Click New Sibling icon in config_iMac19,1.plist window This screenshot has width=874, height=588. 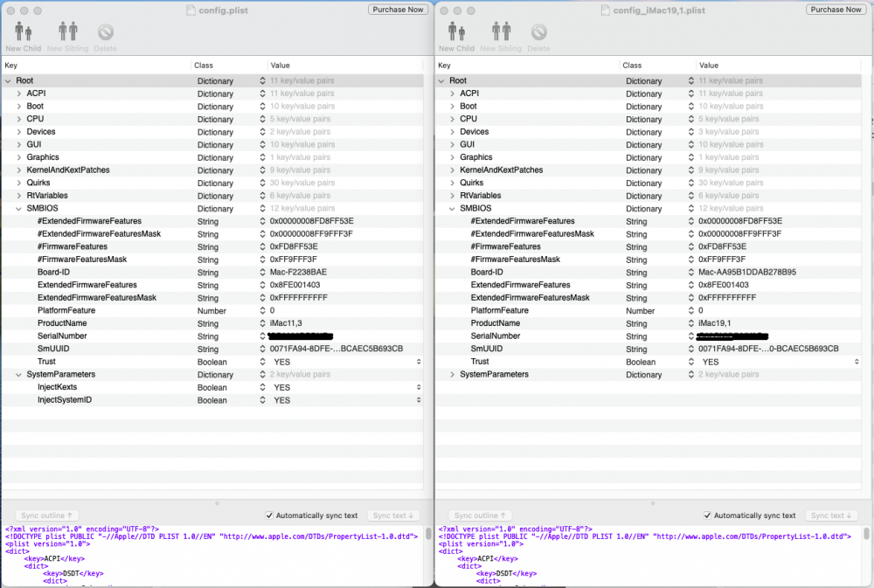click(501, 31)
